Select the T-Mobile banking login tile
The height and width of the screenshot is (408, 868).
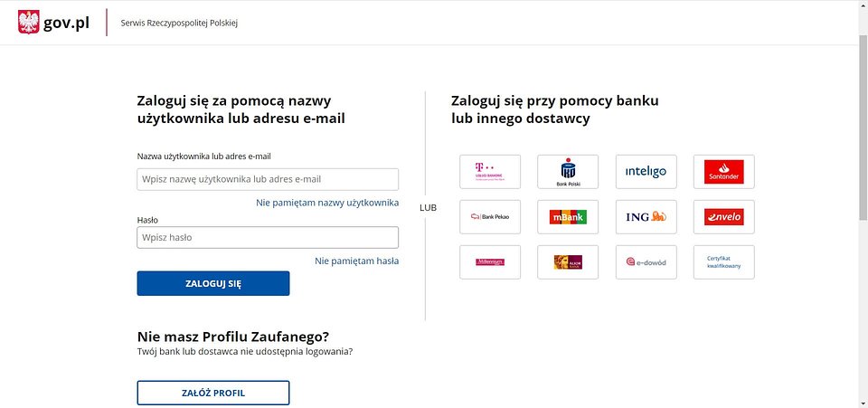(x=490, y=172)
